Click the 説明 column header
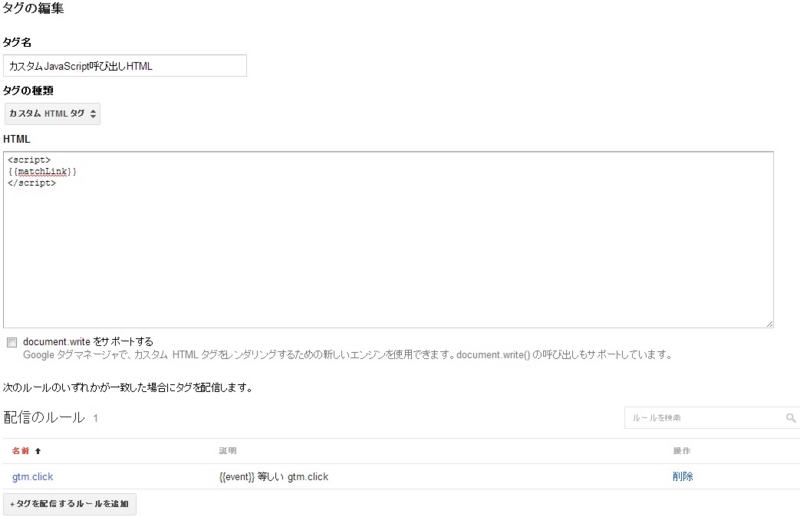The height and width of the screenshot is (517, 800). pos(228,451)
